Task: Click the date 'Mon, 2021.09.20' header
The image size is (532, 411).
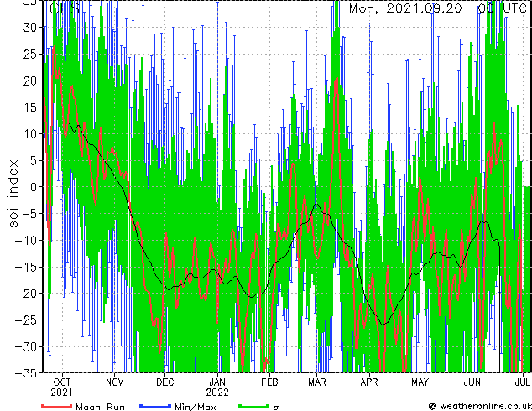Action: (x=406, y=8)
